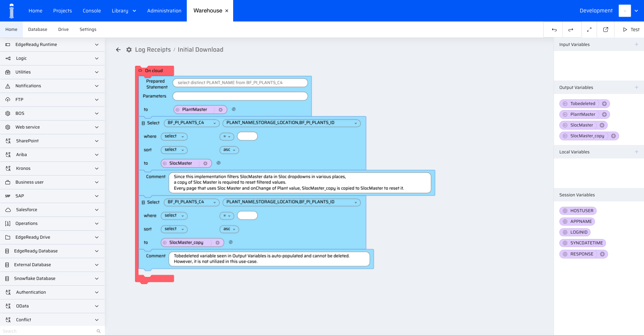Click the Salesforce cloud icon
Image resolution: width=644 pixels, height=335 pixels.
pos(8,210)
